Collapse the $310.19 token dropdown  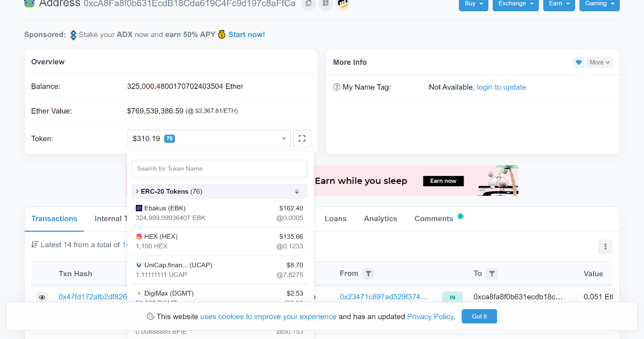click(209, 138)
